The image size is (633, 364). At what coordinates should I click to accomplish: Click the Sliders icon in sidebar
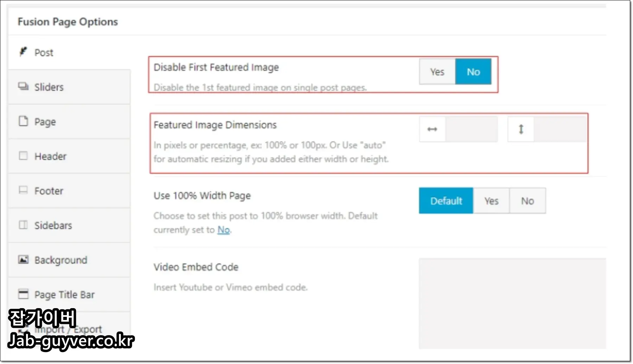point(23,86)
